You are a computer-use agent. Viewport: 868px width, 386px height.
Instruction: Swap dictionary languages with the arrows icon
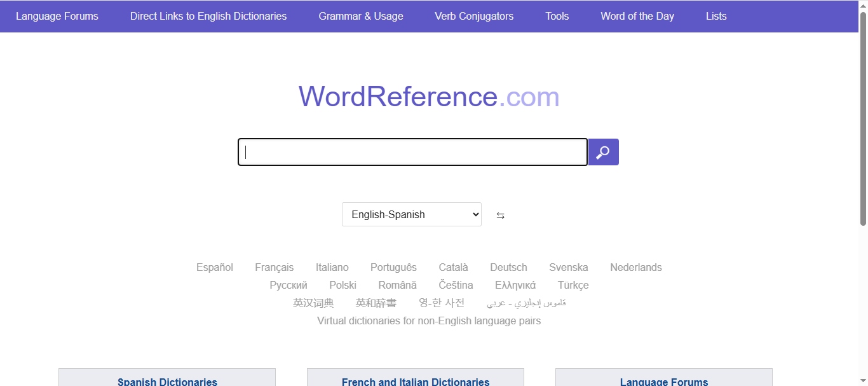point(501,216)
